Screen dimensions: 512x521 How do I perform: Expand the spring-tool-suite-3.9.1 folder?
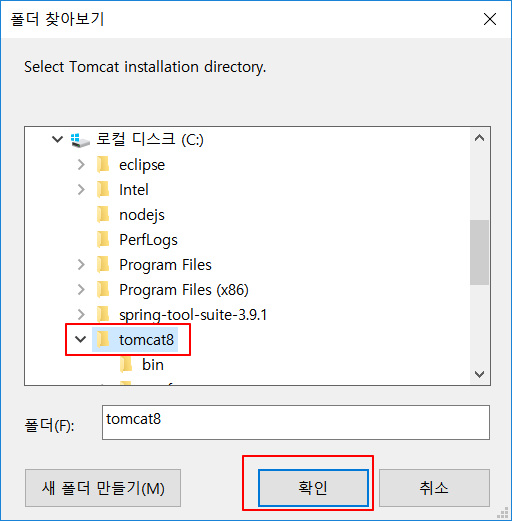81,315
